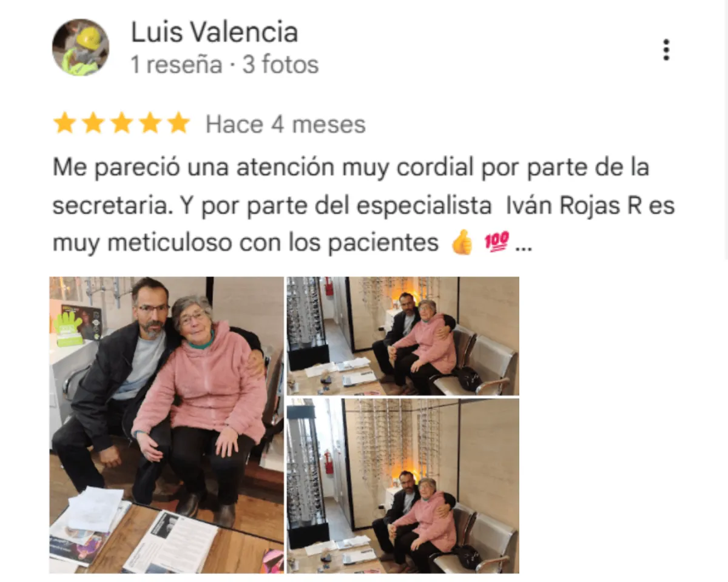Click the first yellow rating star
Viewport: 728px width, 582px height.
click(64, 123)
